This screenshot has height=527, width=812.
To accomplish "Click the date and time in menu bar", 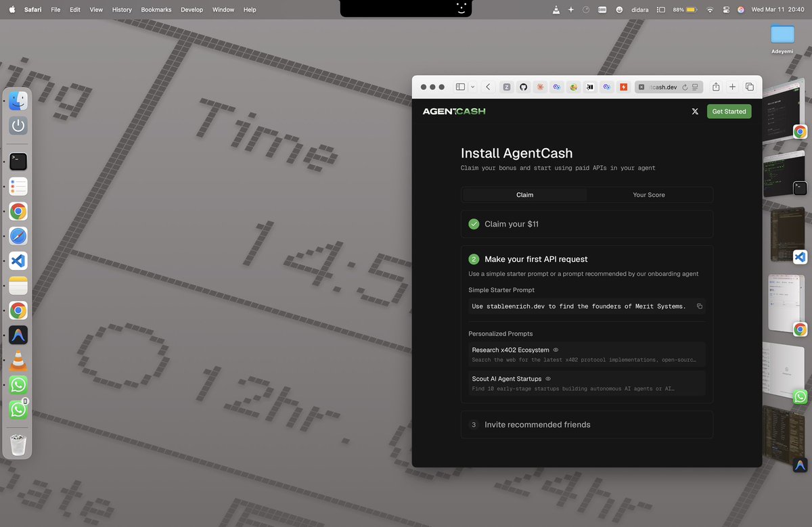I will pyautogui.click(x=778, y=10).
